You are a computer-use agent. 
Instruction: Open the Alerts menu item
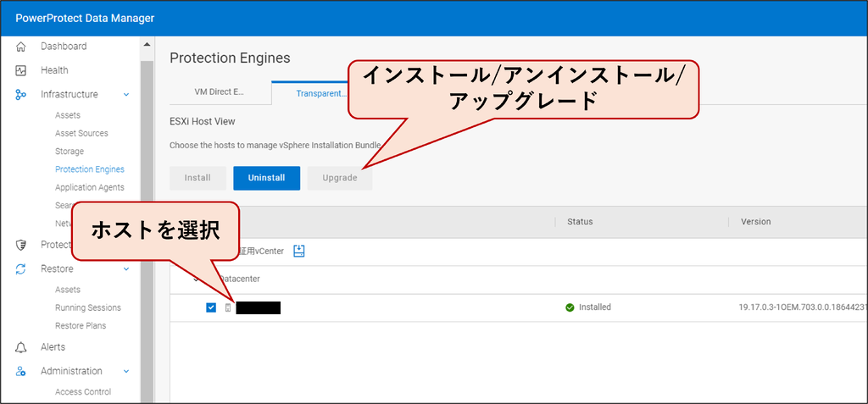pos(53,347)
